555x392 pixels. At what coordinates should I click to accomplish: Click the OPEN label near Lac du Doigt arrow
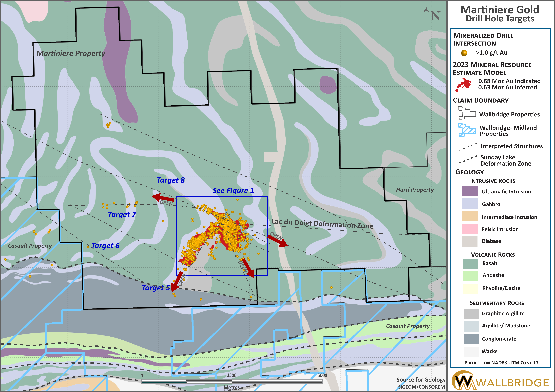click(x=276, y=236)
